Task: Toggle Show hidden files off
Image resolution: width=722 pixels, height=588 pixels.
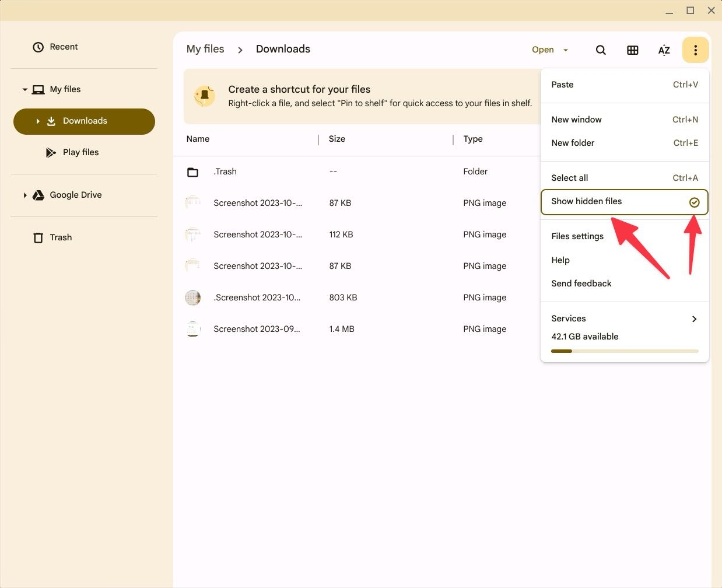Action: (586, 201)
